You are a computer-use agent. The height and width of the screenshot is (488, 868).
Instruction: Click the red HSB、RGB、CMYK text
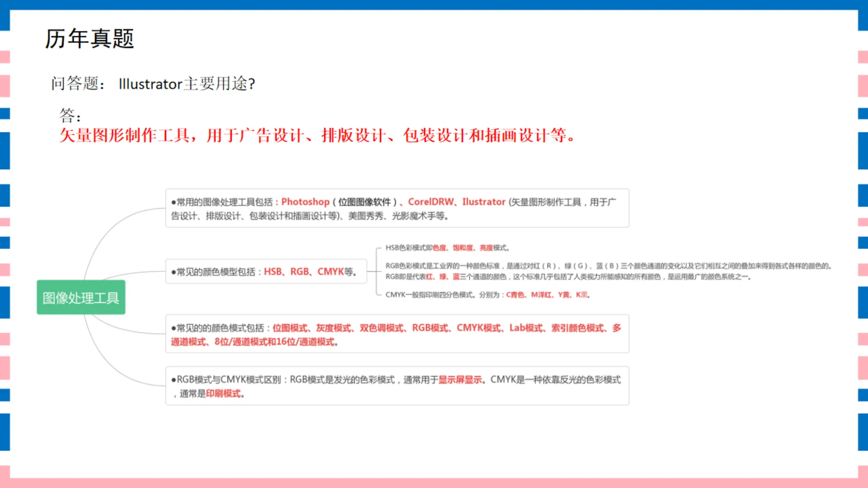(x=304, y=272)
